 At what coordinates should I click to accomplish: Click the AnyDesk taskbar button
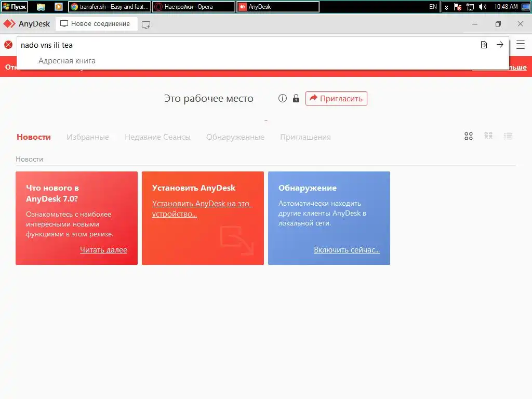[x=278, y=7]
